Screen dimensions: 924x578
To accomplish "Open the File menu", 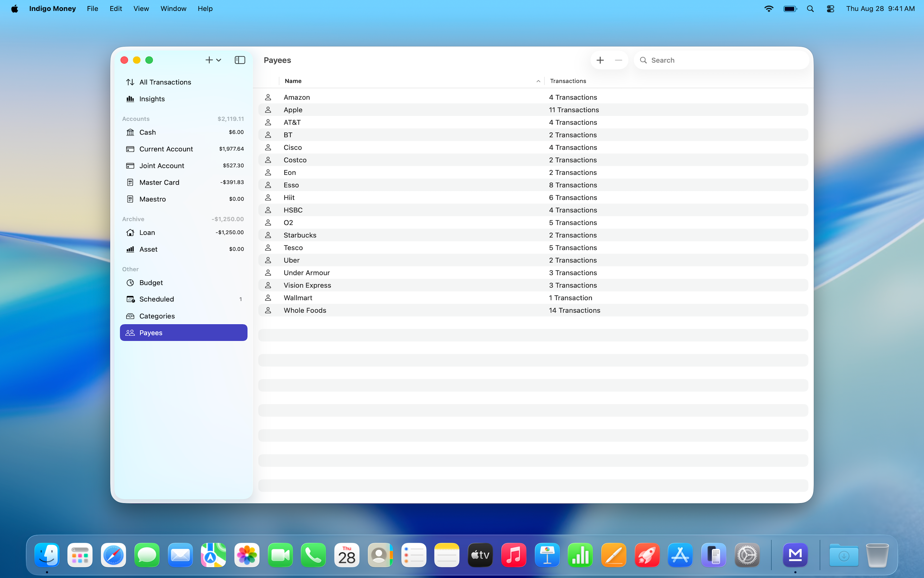I will (92, 8).
